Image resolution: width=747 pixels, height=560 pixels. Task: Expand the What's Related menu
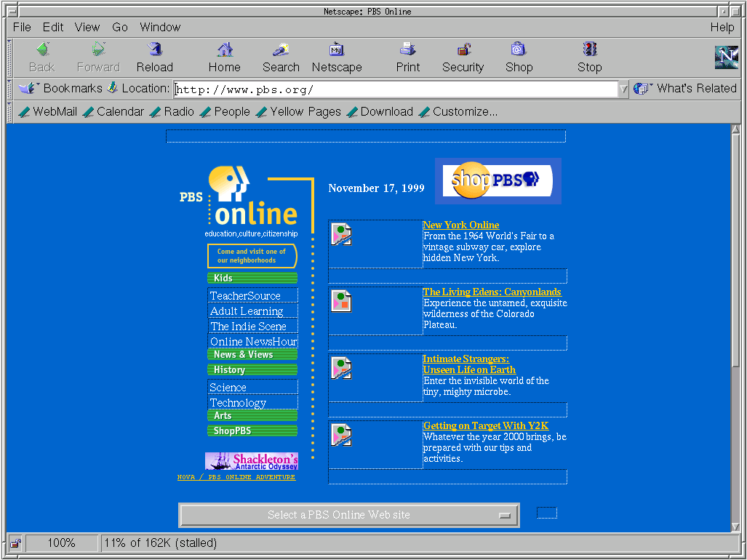(685, 89)
